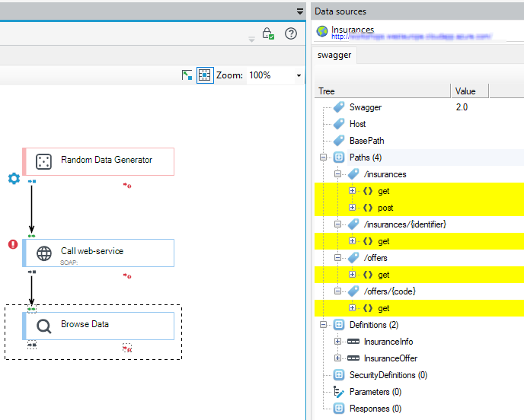Click the Value column header

(470, 91)
